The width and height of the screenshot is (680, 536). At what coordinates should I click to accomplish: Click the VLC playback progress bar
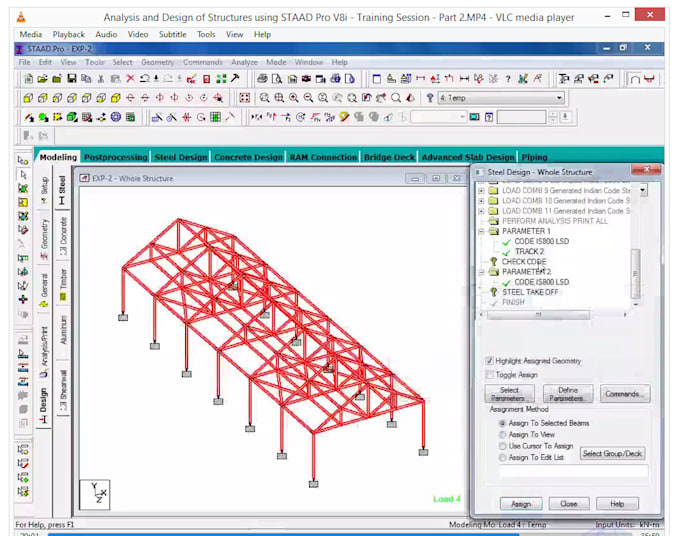click(338, 534)
